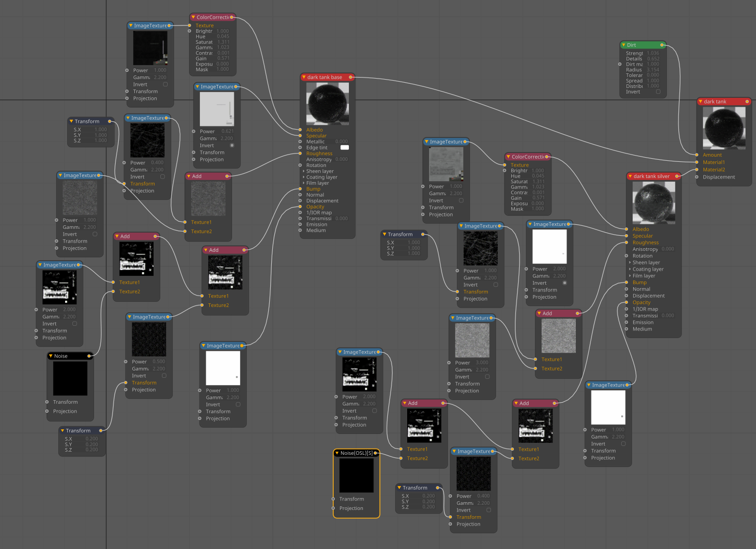Click the dark tank silver sphere preview thumbnail
Image resolution: width=756 pixels, height=549 pixels.
coord(654,203)
